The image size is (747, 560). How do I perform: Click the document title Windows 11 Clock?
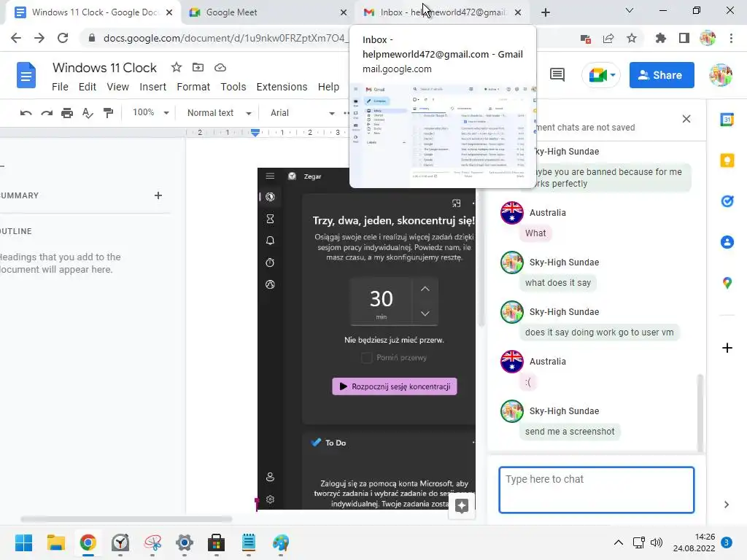point(104,68)
